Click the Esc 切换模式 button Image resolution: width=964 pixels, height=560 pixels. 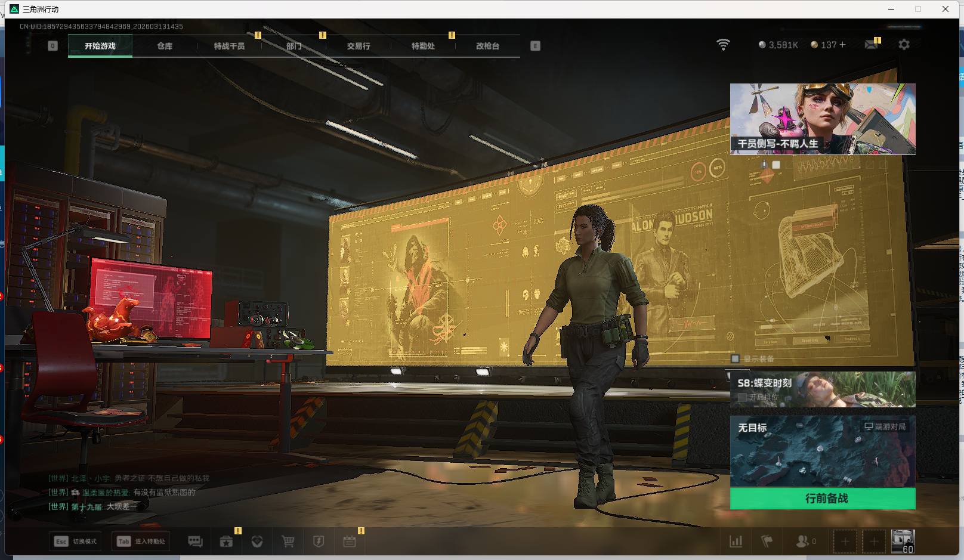pos(75,542)
